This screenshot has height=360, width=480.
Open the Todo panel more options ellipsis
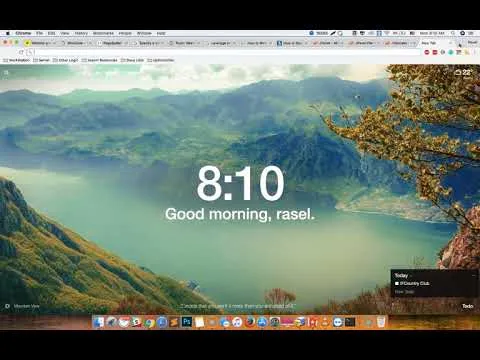click(473, 275)
